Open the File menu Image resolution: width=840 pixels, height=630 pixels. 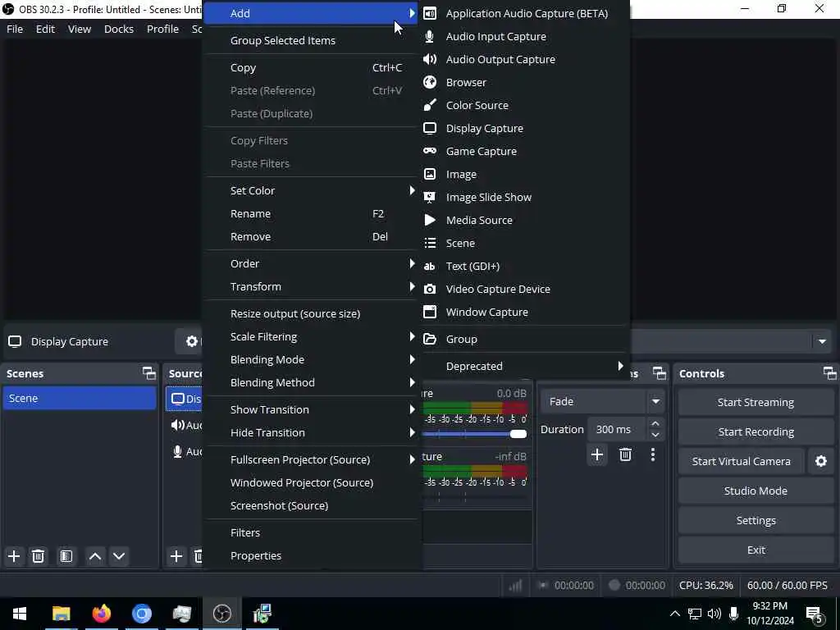tap(15, 29)
